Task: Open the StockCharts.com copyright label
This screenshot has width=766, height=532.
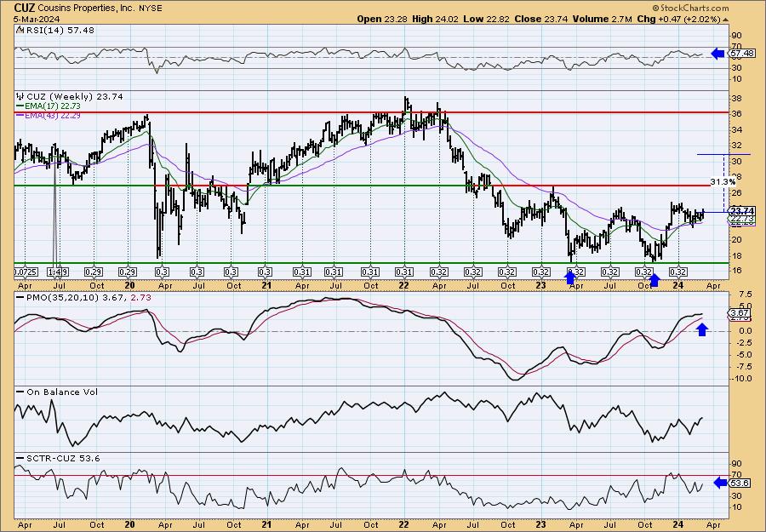Action: pos(690,8)
